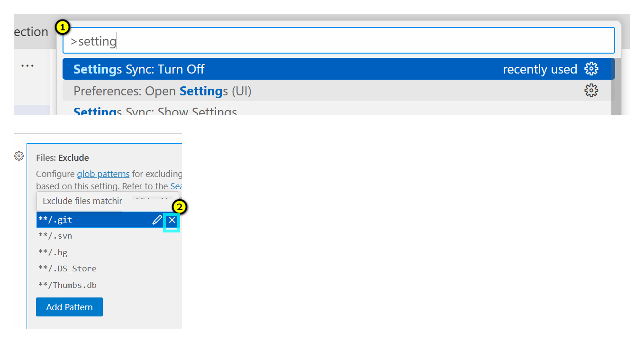Open the three-dot more actions menu
Screen dimensions: 644x343
27,65
